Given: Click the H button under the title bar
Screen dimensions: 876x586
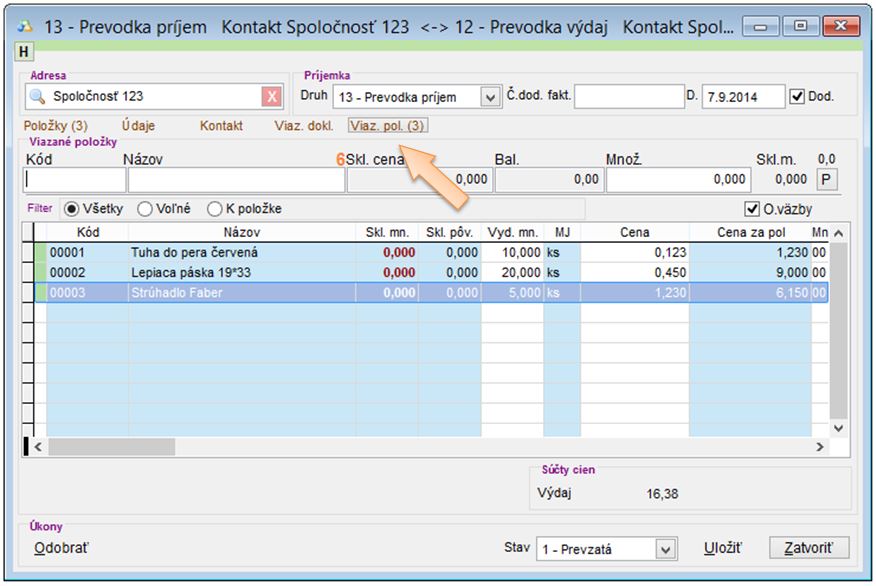Looking at the screenshot, I should tap(24, 51).
